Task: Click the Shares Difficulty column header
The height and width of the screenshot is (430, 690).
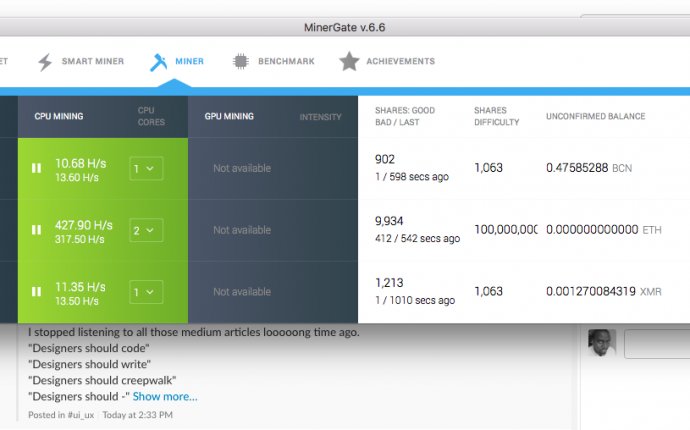Action: [x=496, y=116]
